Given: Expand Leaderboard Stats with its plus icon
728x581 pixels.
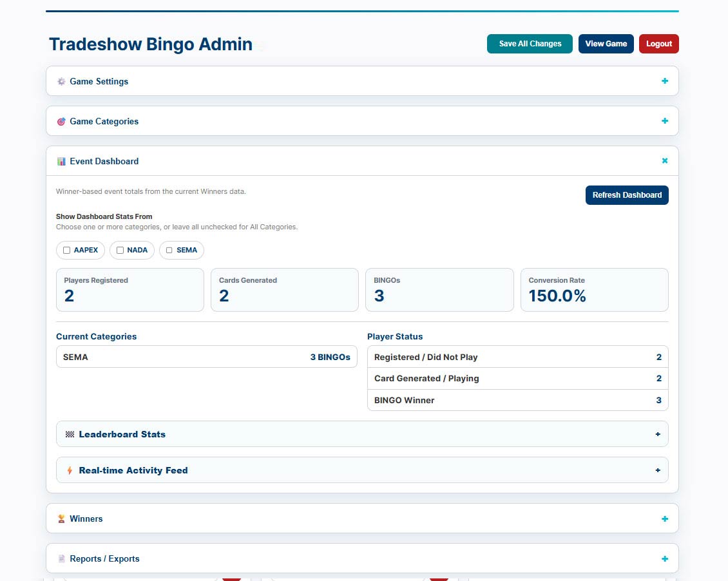Looking at the screenshot, I should (657, 434).
